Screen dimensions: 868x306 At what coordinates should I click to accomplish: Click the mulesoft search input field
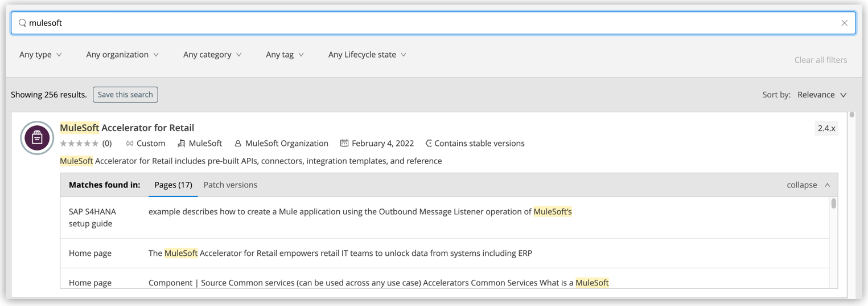(433, 23)
